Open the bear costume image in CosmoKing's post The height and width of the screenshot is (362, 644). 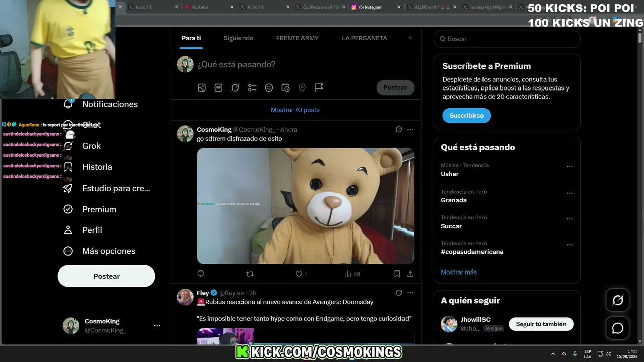coord(305,206)
